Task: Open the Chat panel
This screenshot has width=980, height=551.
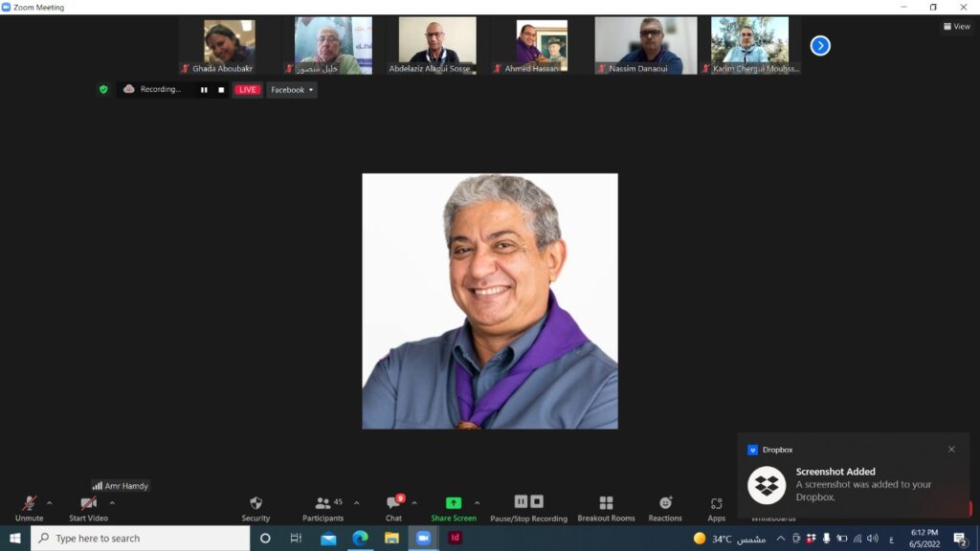Action: tap(393, 507)
